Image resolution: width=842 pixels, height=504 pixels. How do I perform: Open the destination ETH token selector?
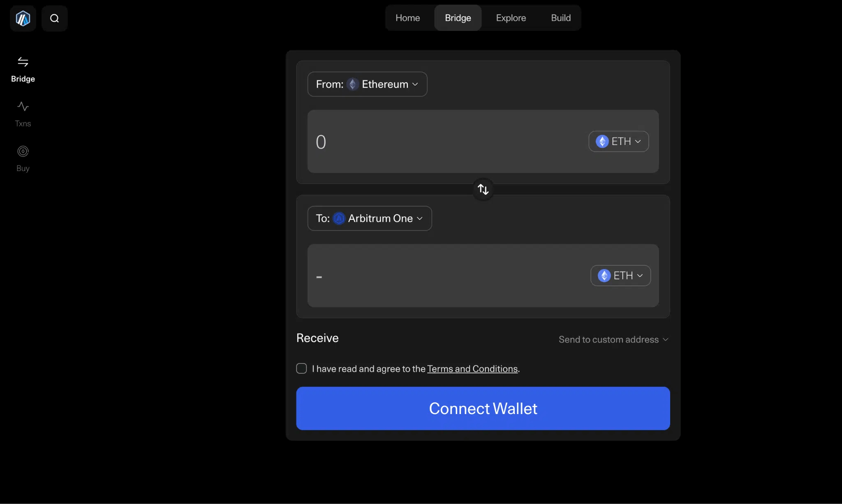point(621,276)
